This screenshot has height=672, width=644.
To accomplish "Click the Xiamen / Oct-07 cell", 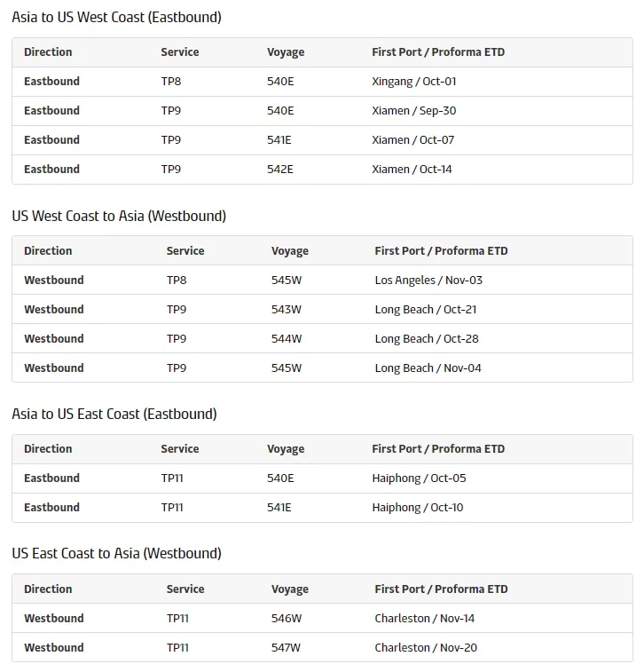I will point(412,140).
